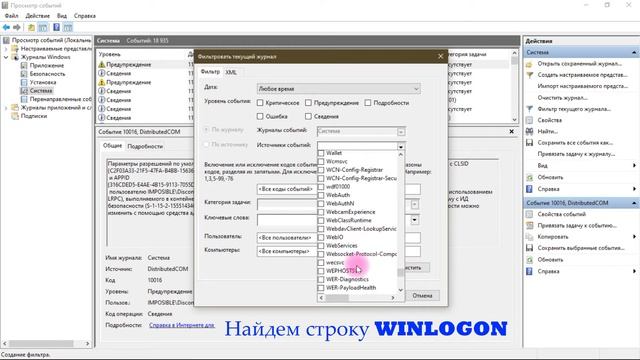Click the first Refresh (Обновить) icon in Actions

pos(529,178)
